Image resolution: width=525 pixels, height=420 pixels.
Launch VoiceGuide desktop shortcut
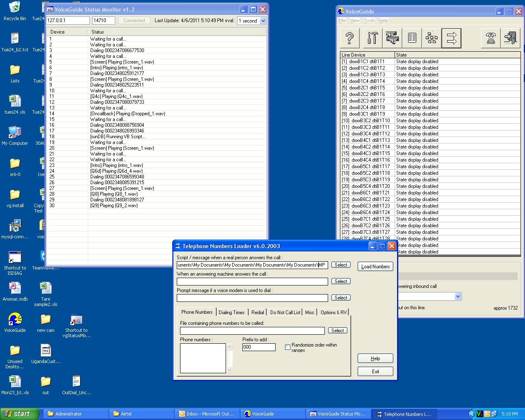pos(15,323)
